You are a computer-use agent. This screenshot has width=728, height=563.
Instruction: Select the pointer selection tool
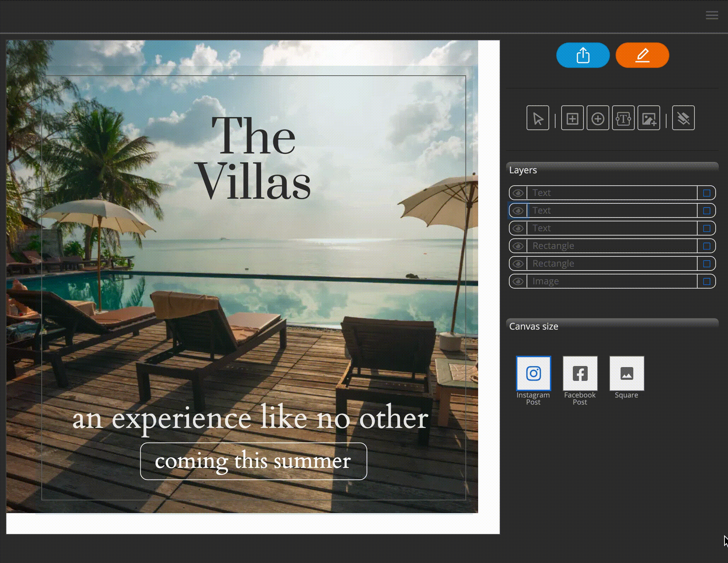pos(538,118)
